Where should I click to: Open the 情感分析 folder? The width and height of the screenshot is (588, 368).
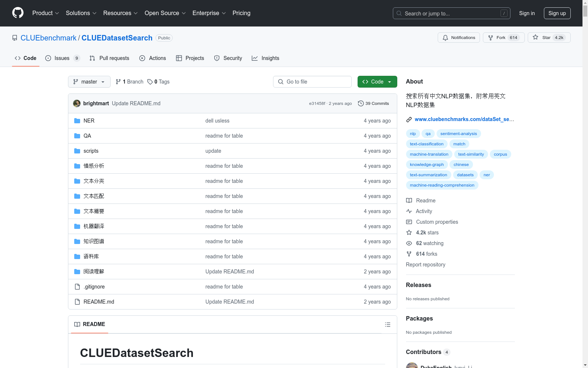94,166
